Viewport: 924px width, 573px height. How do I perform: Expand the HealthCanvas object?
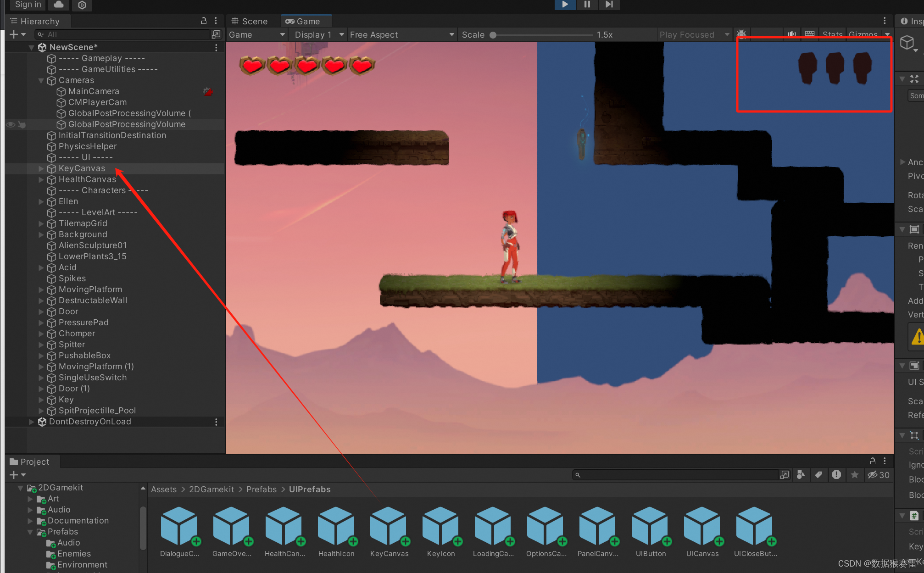click(x=41, y=179)
